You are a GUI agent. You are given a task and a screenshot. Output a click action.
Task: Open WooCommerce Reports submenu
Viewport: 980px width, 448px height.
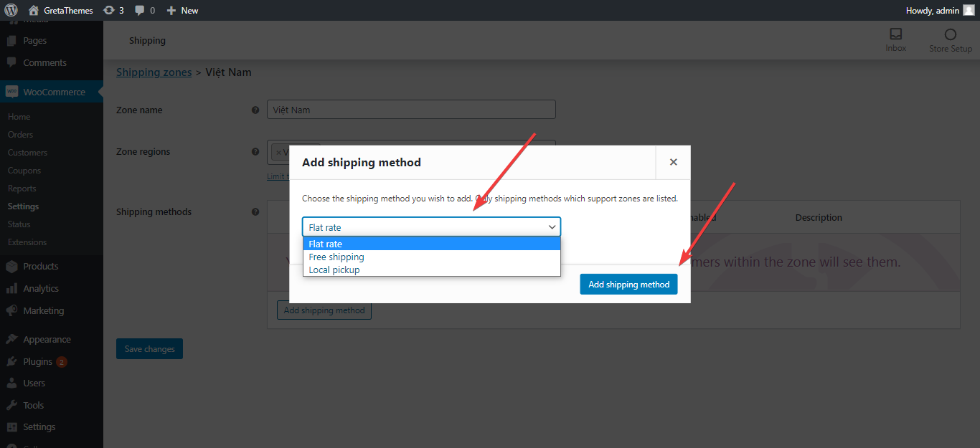pyautogui.click(x=22, y=189)
